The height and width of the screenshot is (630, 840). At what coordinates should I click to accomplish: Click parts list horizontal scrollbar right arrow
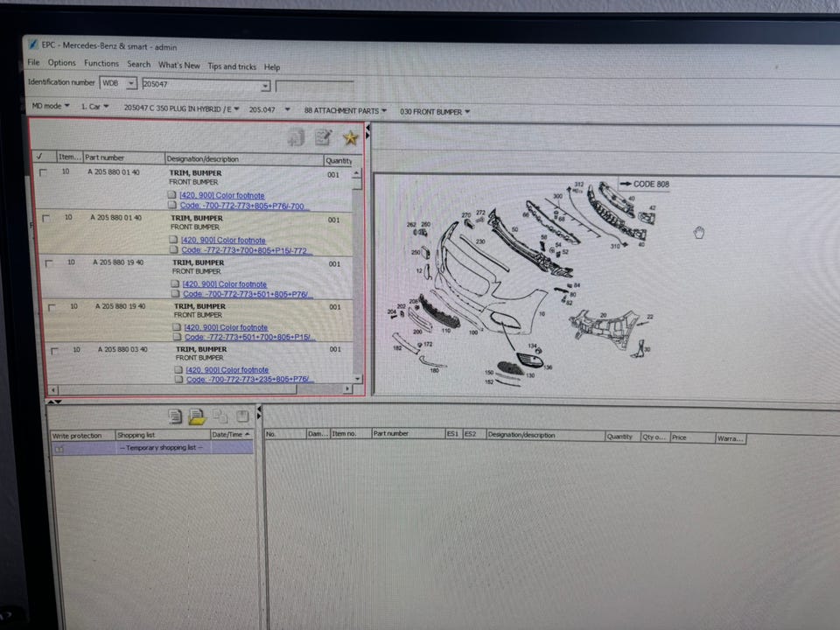coord(347,388)
